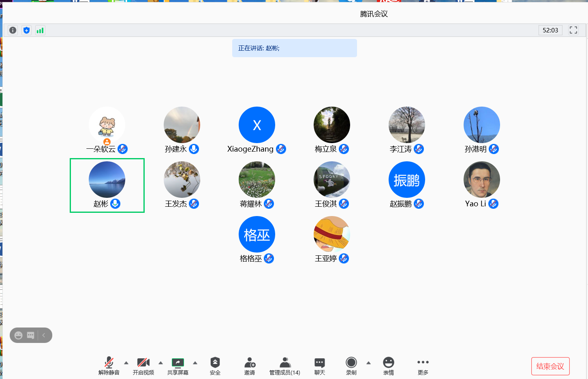Open the network signal status icon
Screen dimensions: 588x379
tap(40, 30)
